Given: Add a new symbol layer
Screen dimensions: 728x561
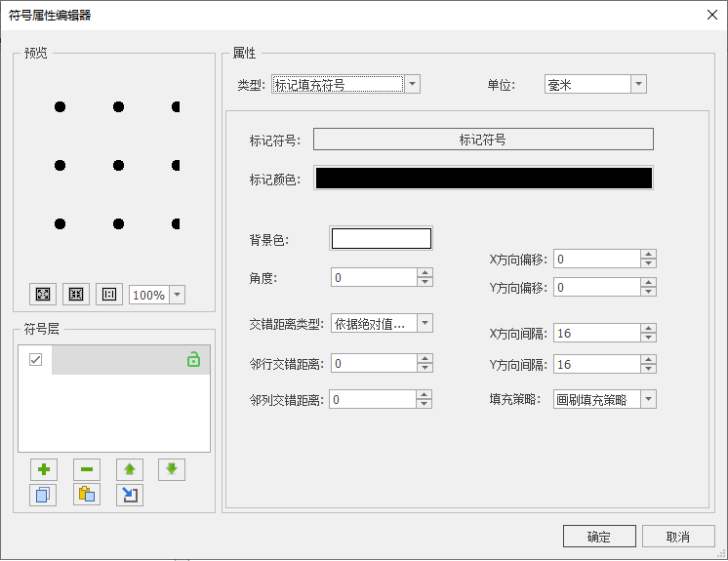Looking at the screenshot, I should (44, 469).
